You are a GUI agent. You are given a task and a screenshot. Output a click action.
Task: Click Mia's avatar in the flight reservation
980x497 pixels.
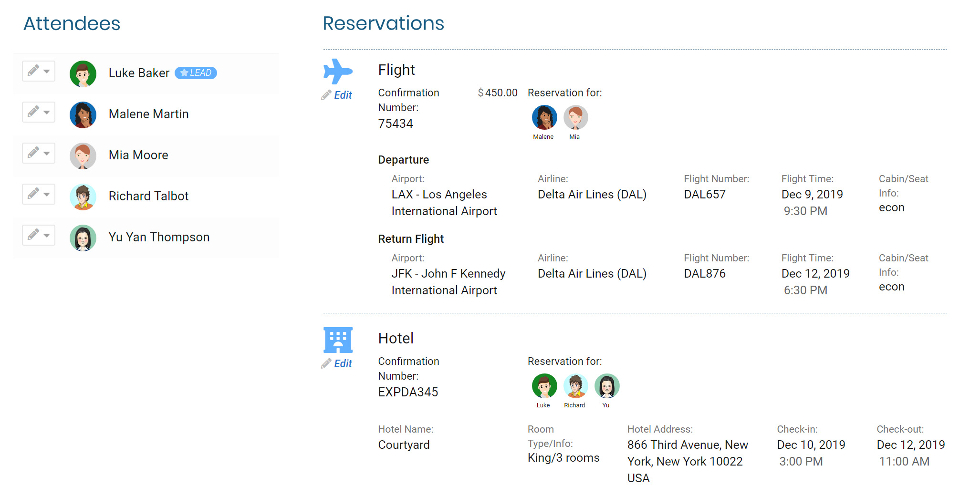(575, 117)
